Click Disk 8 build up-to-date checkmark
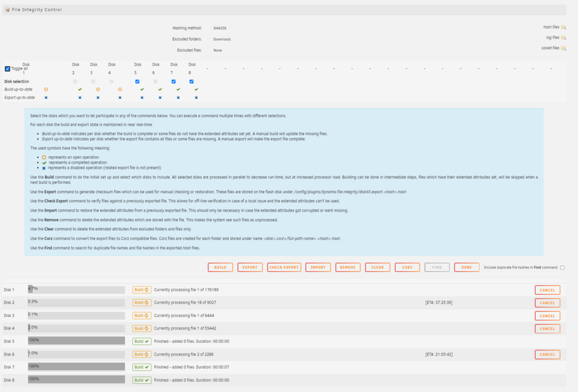This screenshot has width=578, height=392. (x=197, y=89)
